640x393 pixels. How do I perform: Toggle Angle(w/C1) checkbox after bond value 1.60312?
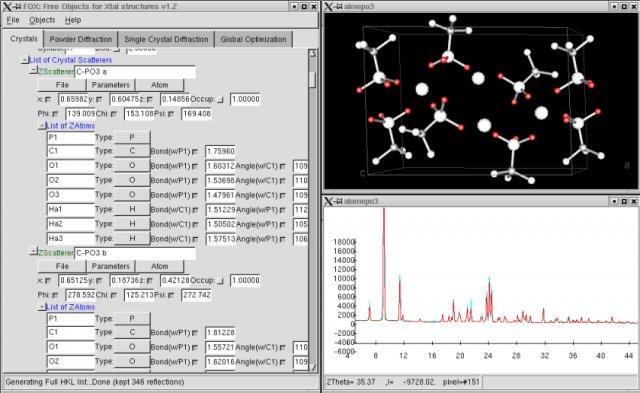pos(283,166)
